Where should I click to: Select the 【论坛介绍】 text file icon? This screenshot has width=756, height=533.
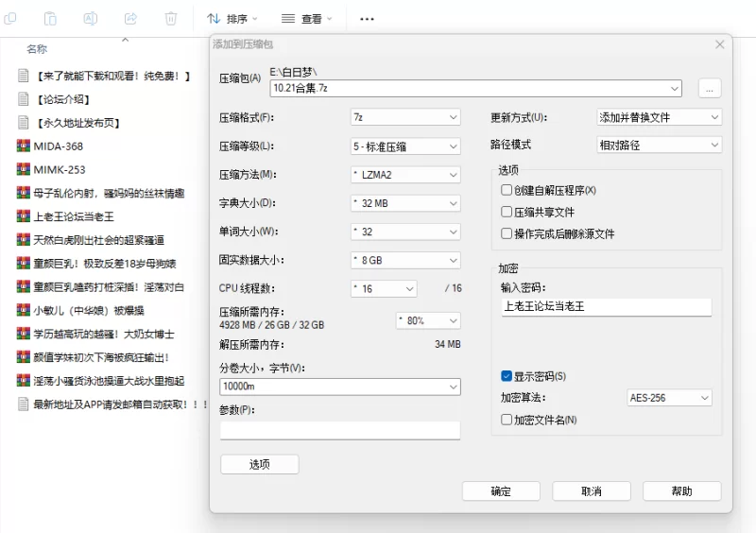point(24,99)
